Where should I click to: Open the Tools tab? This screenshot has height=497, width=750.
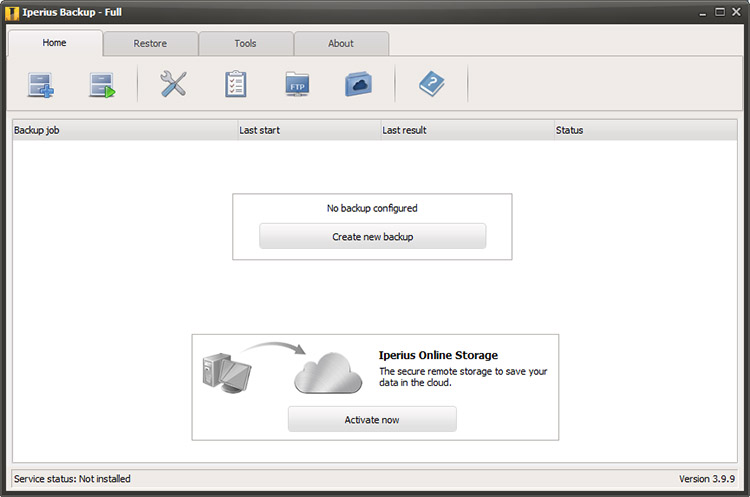tap(245, 44)
